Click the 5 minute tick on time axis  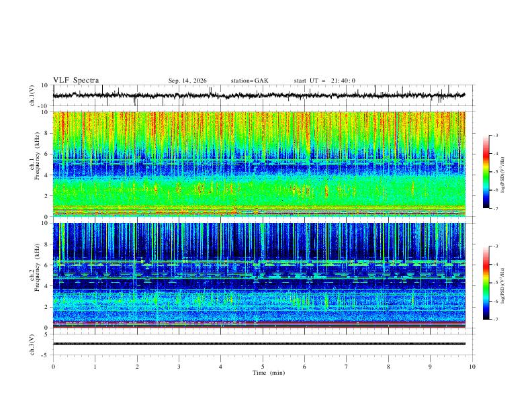click(x=263, y=367)
